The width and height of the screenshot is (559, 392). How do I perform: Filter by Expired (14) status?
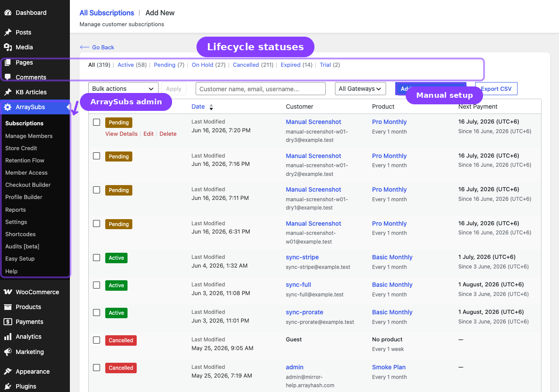coord(297,65)
